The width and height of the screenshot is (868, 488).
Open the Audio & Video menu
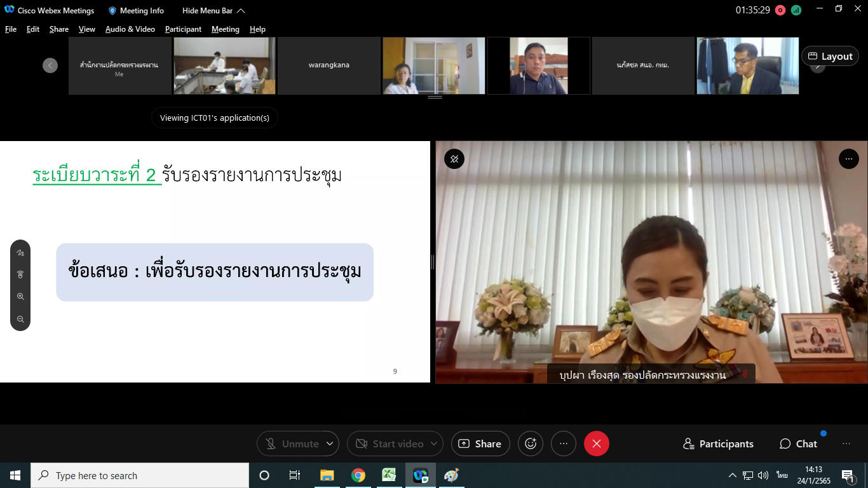point(130,29)
